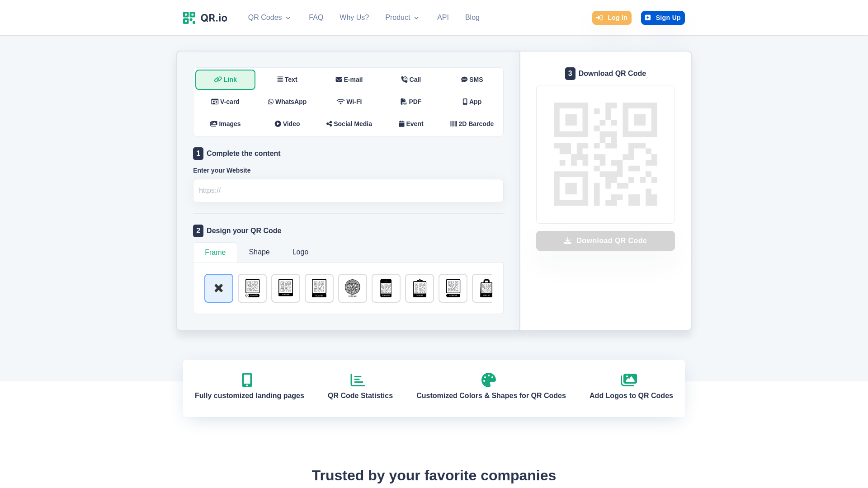The width and height of the screenshot is (868, 488).
Task: Select the Call QR type
Action: (411, 80)
